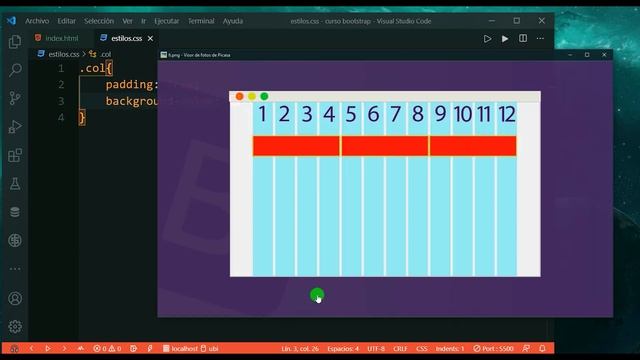Click ubi database entry in status bar
Image resolution: width=640 pixels, height=360 pixels.
210,349
